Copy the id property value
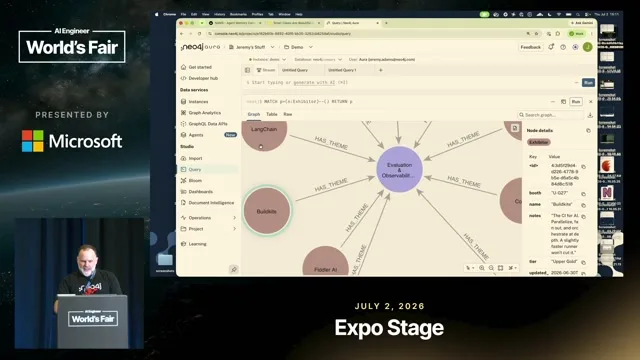Image resolution: width=640 pixels, height=360 pixels. pos(584,167)
